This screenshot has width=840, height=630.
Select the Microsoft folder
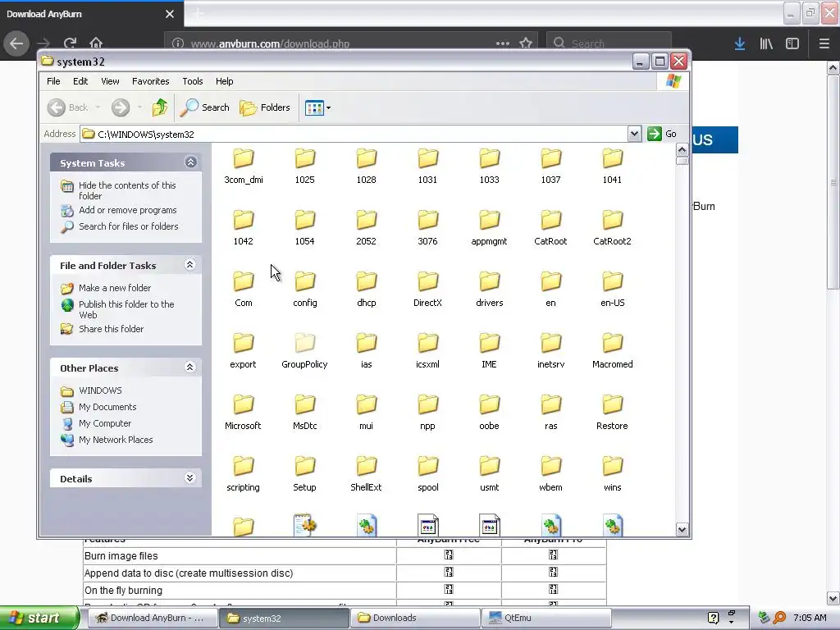[x=243, y=413]
